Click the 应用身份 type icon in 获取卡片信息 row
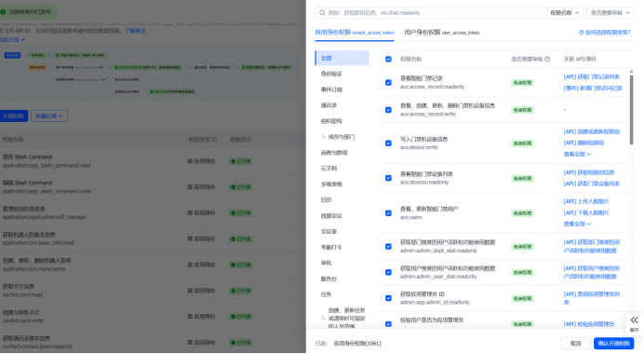 pyautogui.click(x=190, y=291)
